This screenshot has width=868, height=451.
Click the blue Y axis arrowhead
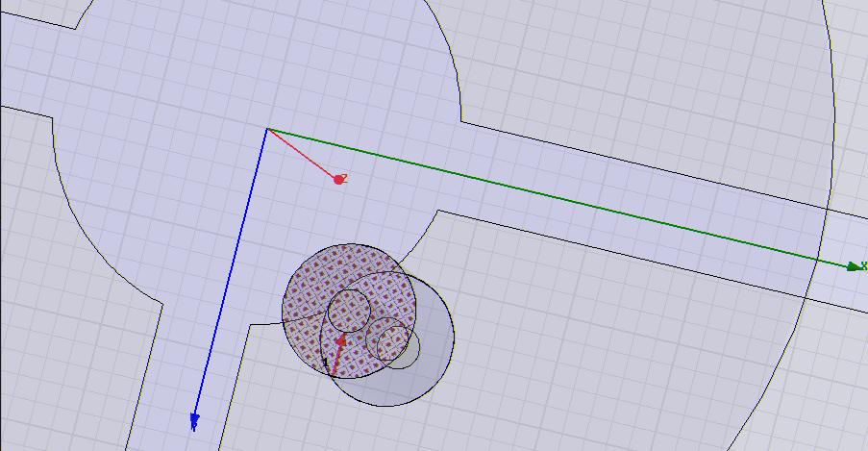click(x=194, y=419)
